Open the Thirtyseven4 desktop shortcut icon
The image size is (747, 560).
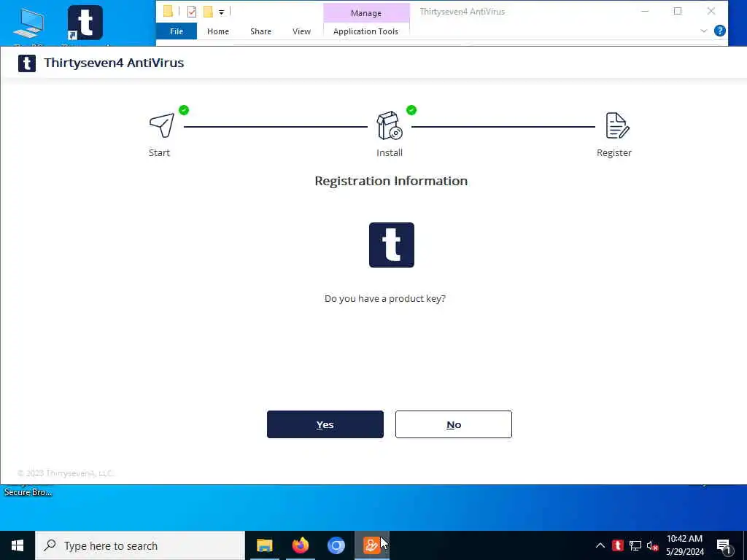point(85,23)
